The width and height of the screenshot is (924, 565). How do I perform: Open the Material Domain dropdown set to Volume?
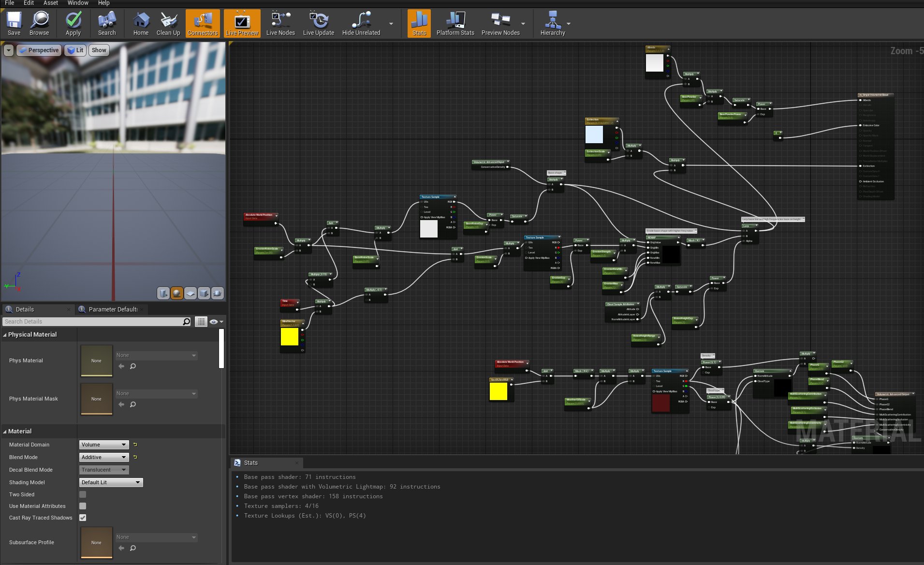coord(103,444)
